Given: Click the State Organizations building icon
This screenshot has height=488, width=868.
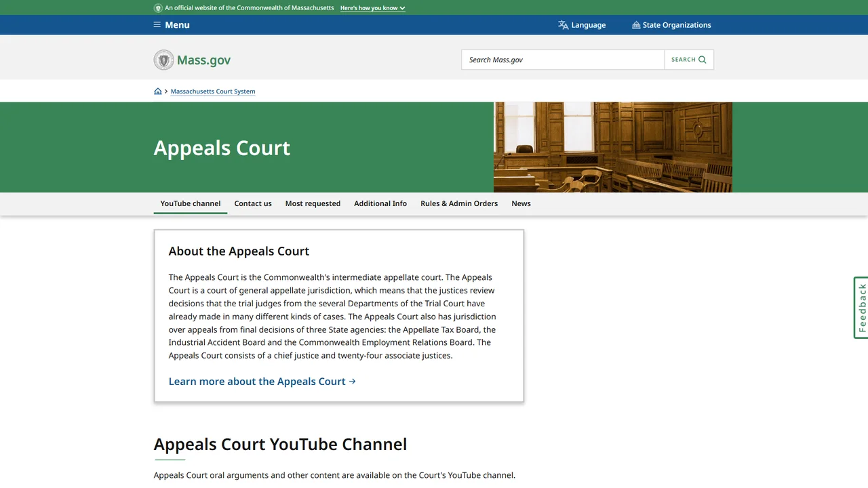Looking at the screenshot, I should tap(636, 25).
